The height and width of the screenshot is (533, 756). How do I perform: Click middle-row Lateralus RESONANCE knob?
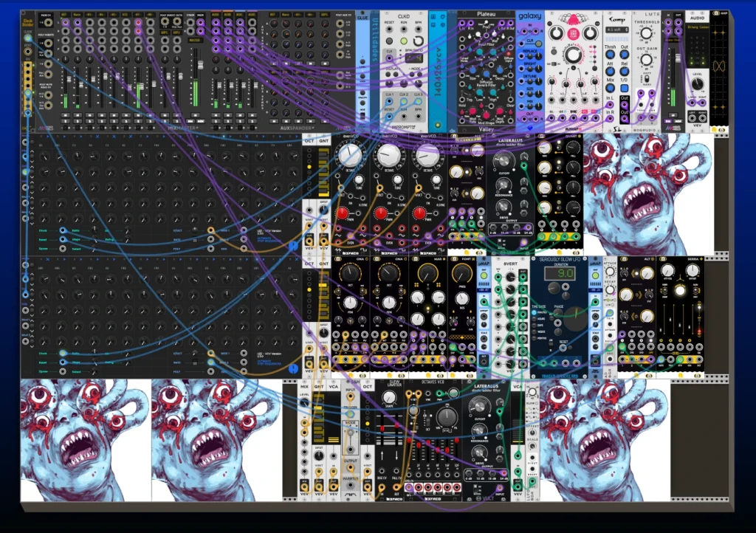[504, 185]
